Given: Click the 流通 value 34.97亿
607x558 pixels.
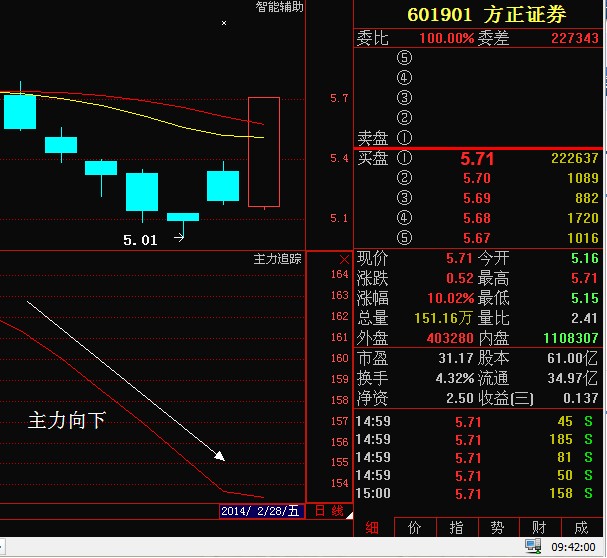Looking at the screenshot, I should coord(572,378).
